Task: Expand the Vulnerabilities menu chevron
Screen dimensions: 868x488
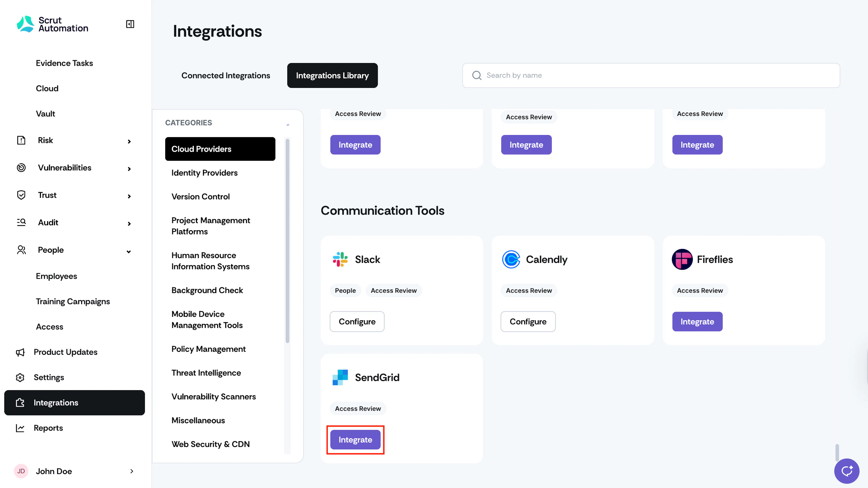Action: (x=129, y=169)
